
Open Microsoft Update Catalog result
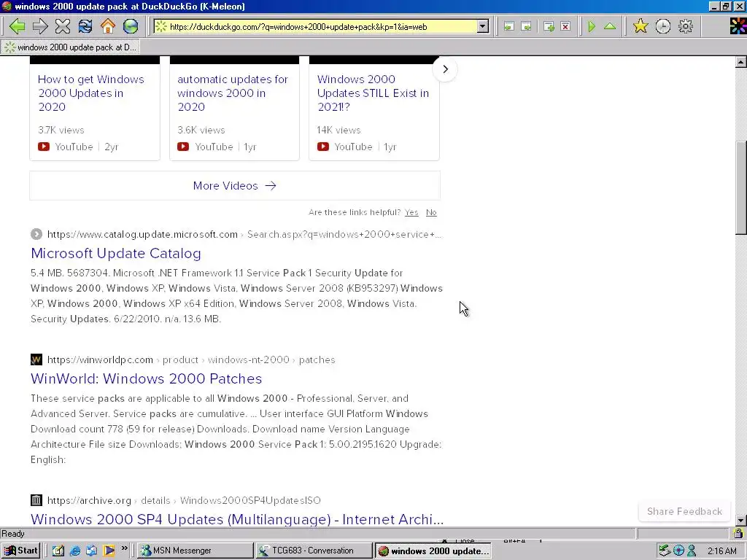click(x=116, y=253)
